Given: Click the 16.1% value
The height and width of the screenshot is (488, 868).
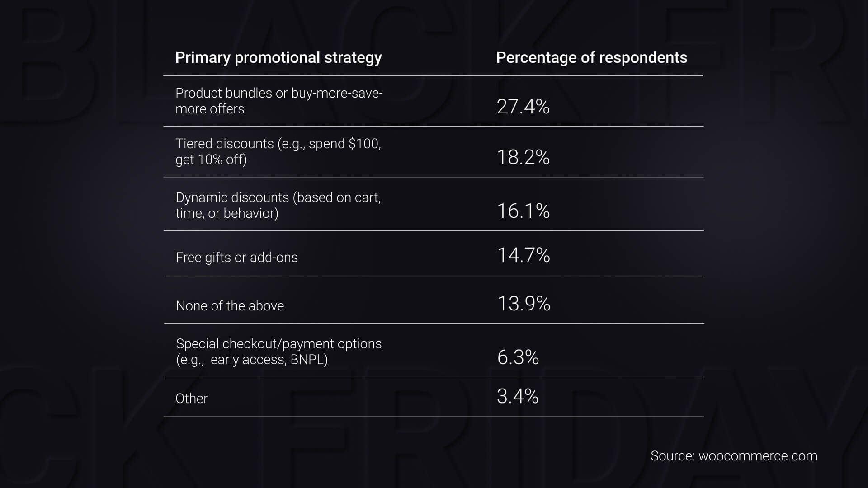Looking at the screenshot, I should coord(523,211).
